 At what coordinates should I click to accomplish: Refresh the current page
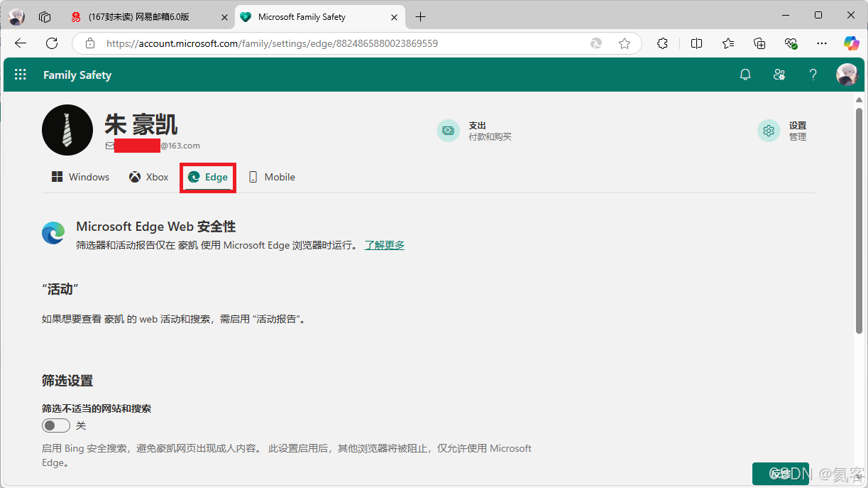(x=52, y=43)
